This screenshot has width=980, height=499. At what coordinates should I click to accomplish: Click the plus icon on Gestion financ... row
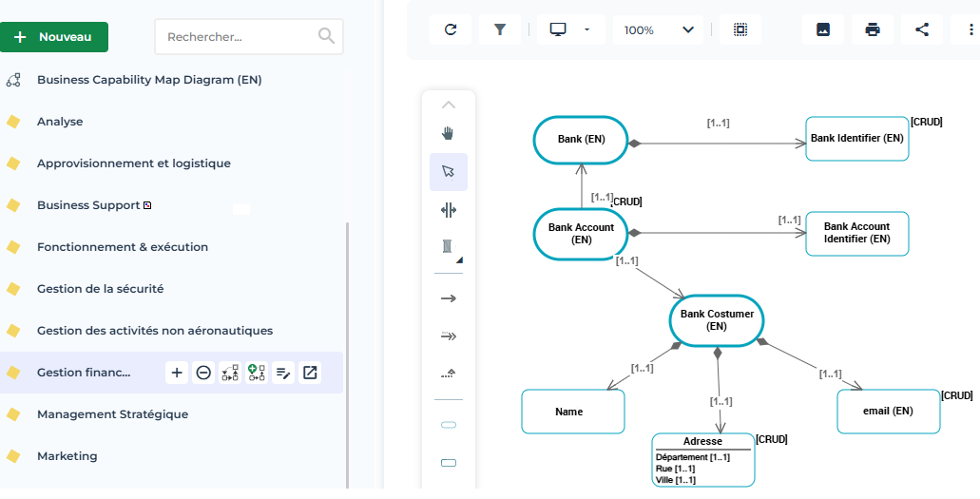click(177, 373)
